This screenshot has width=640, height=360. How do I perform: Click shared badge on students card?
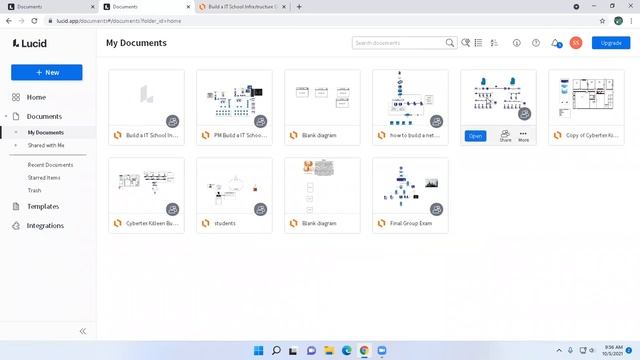[x=260, y=209]
